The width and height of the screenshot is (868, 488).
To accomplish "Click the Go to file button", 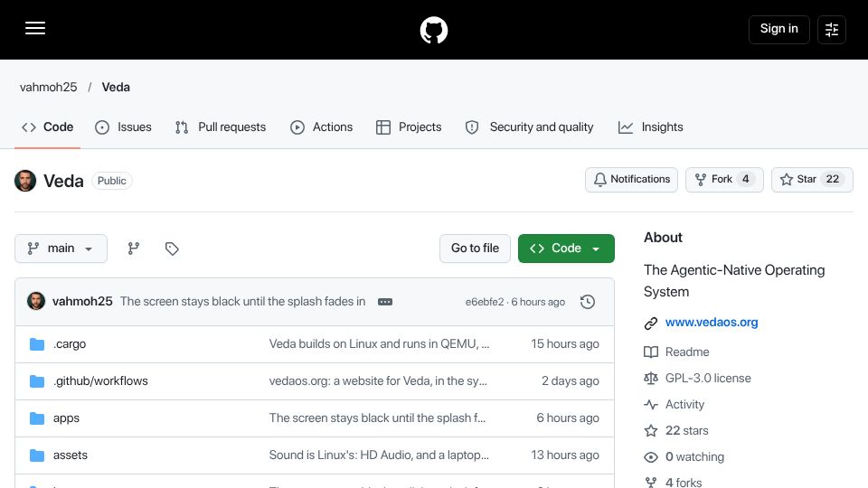I will [475, 249].
